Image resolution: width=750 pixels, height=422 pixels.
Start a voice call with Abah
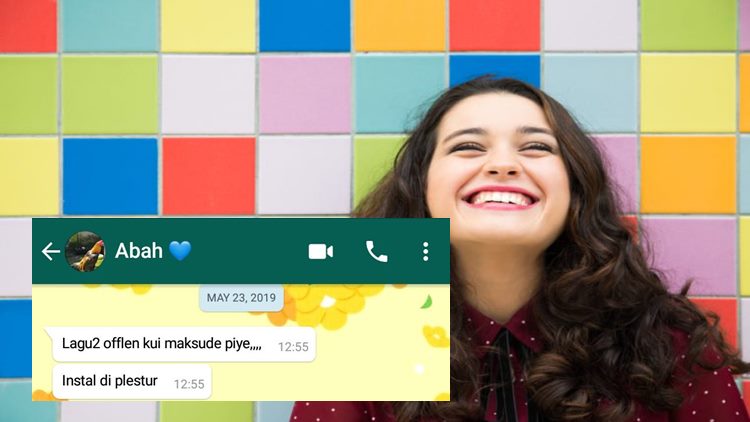click(x=376, y=252)
